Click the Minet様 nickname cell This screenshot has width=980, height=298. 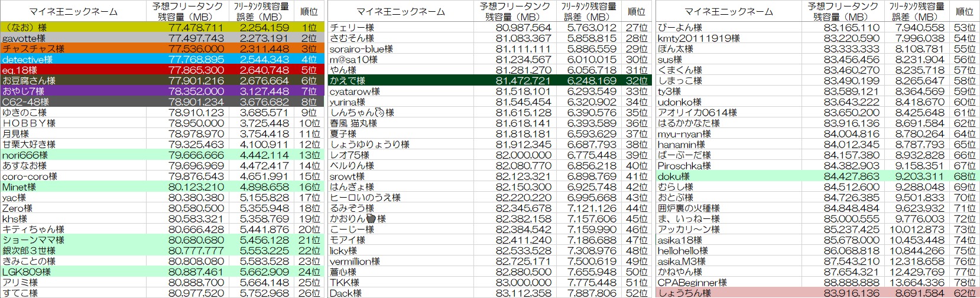(73, 187)
